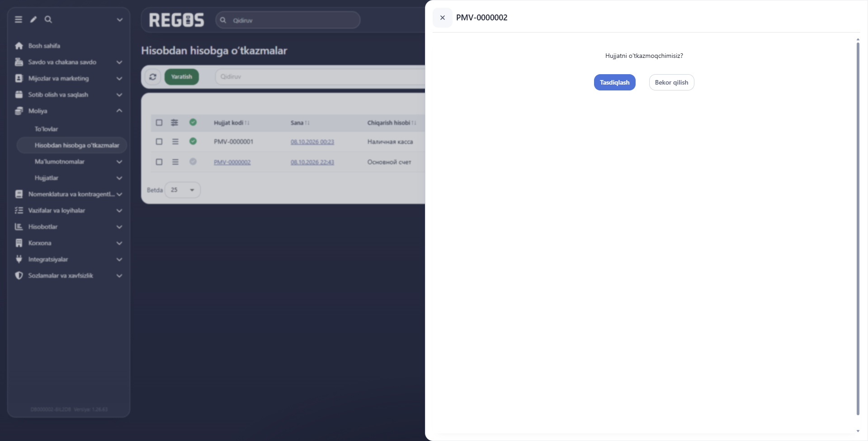The height and width of the screenshot is (441, 868).
Task: Open To'lovlar submenu item
Action: coord(46,129)
